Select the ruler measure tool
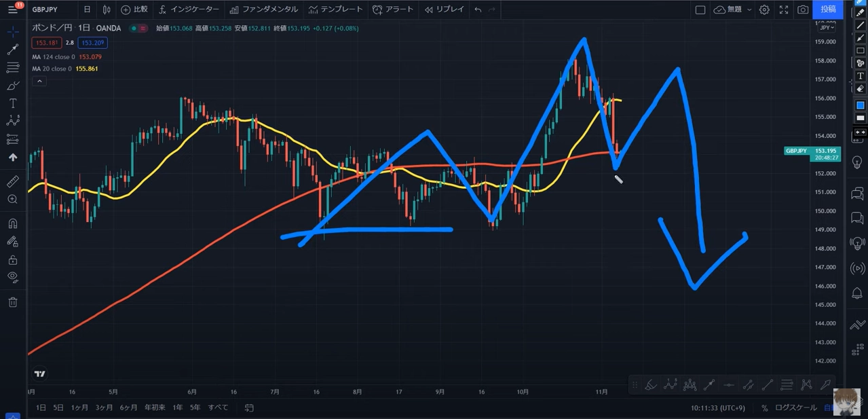The height and width of the screenshot is (419, 868). tap(12, 181)
